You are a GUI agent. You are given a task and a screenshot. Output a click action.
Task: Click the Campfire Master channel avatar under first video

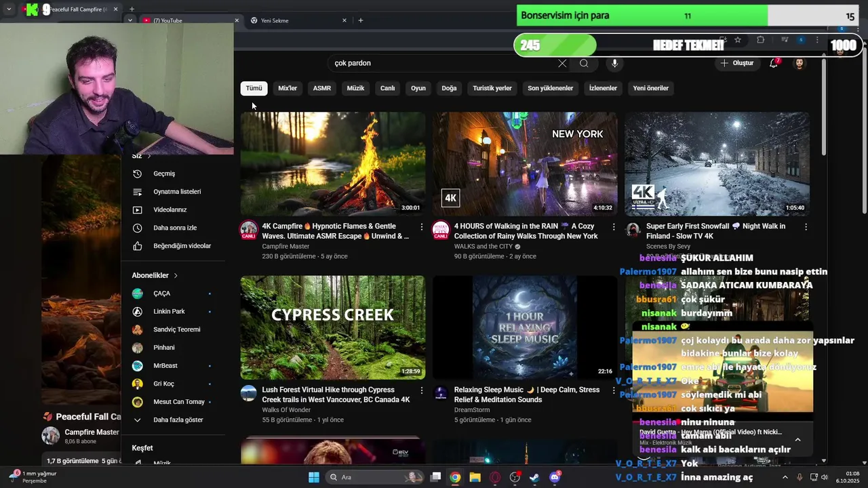249,230
